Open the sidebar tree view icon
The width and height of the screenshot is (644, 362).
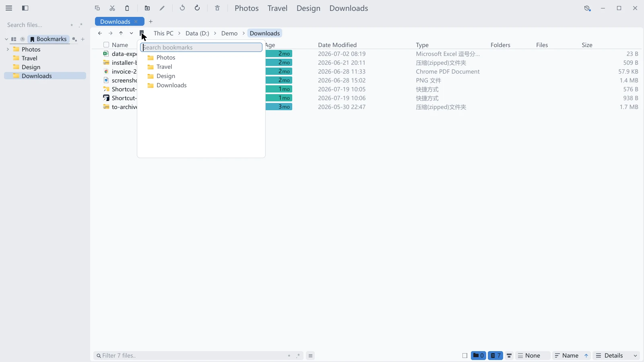point(14,39)
